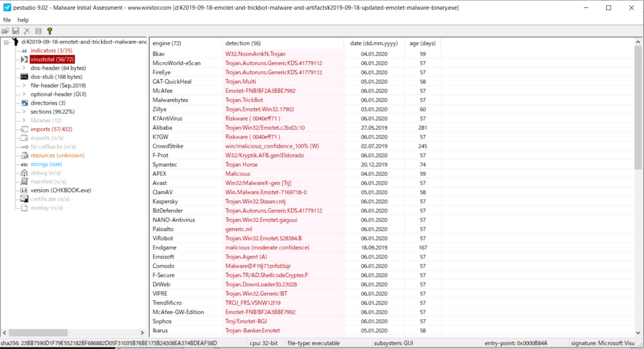The height and width of the screenshot is (349, 644).
Task: Open the help menu
Action: point(23,20)
